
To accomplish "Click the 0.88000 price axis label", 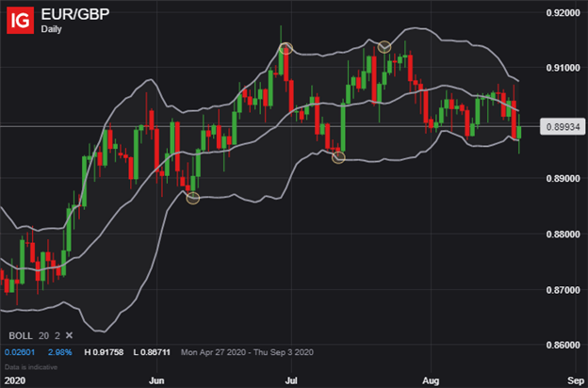I will 563,234.
